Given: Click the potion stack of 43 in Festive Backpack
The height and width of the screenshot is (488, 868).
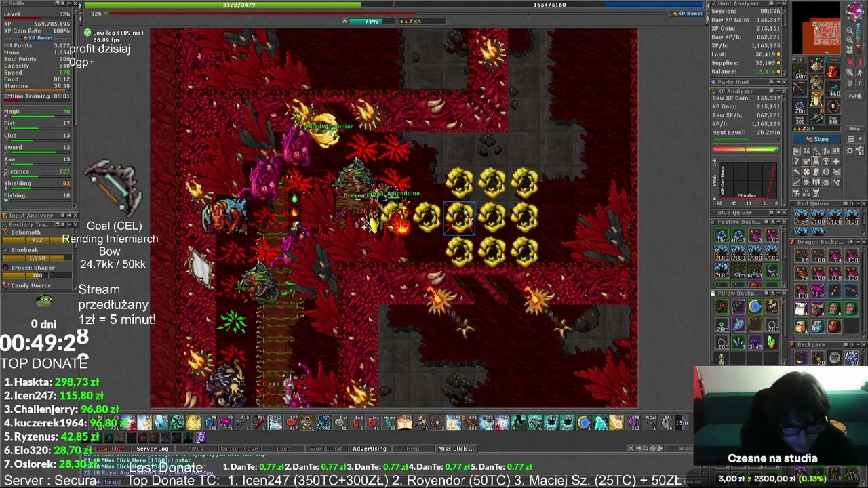Looking at the screenshot, I should click(x=755, y=235).
